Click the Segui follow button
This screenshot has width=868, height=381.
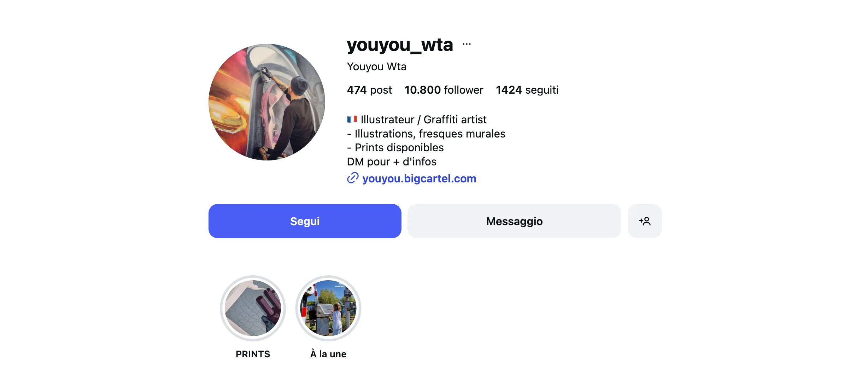(305, 221)
